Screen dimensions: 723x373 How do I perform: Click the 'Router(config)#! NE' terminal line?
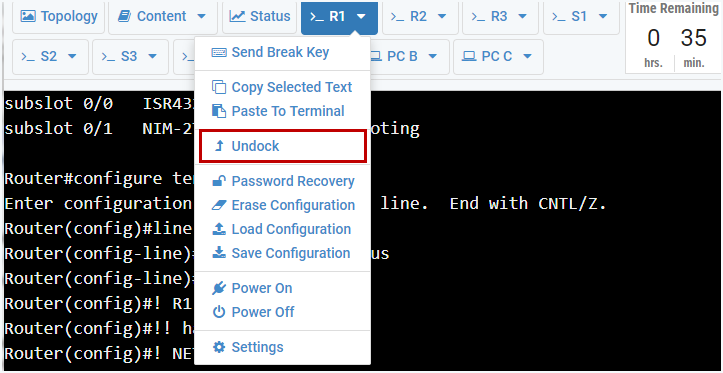pyautogui.click(x=98, y=353)
